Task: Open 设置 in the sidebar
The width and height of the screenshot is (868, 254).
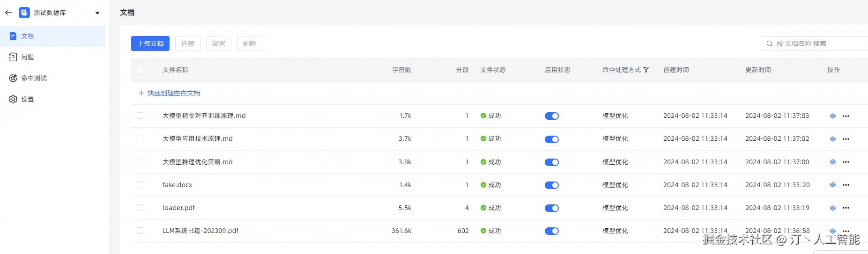Action: 28,99
